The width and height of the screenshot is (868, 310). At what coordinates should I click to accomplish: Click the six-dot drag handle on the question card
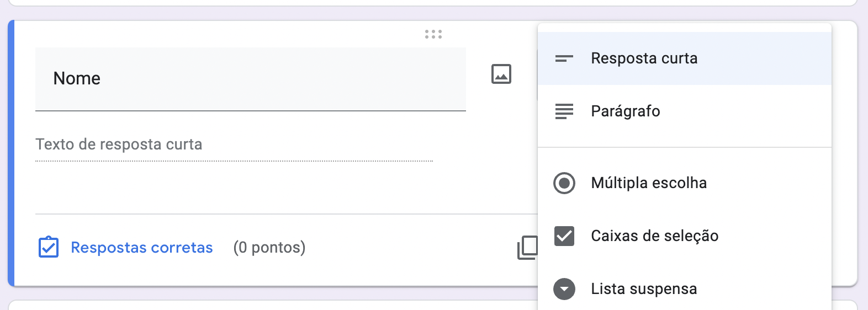[433, 34]
